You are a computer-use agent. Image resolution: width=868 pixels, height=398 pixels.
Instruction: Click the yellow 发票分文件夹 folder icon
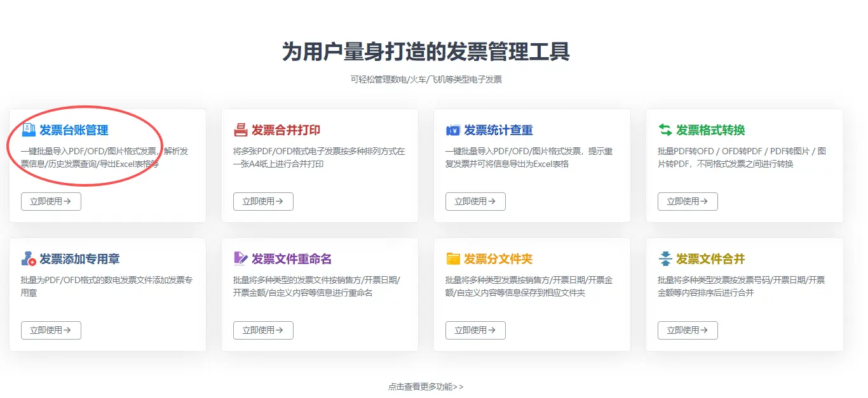453,259
